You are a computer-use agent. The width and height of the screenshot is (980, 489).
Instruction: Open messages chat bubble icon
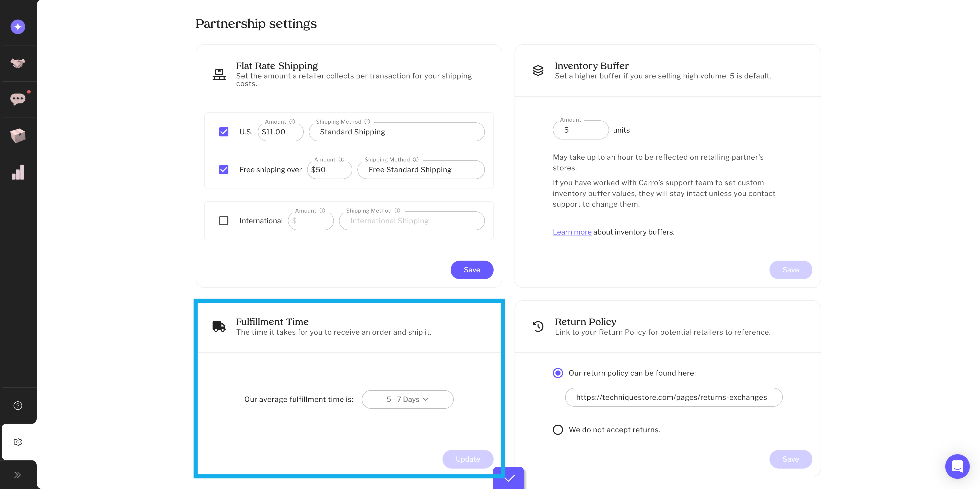point(18,99)
